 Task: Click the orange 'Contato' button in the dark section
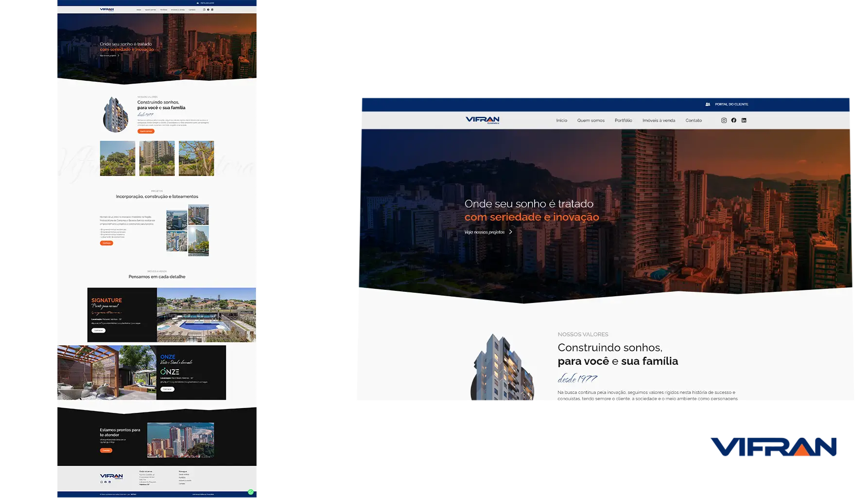coord(106,450)
